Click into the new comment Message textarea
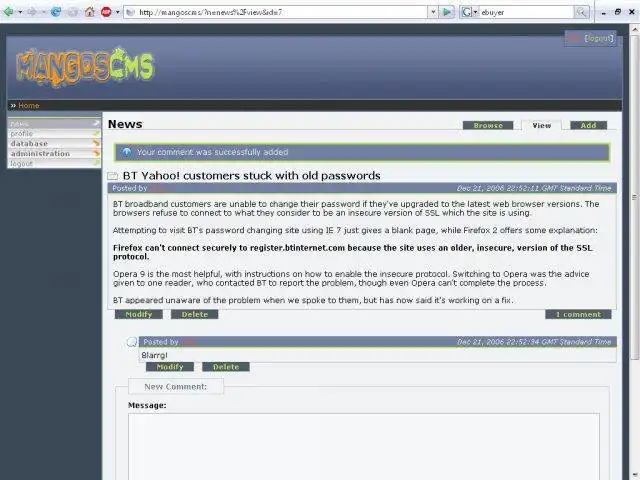 tap(364, 447)
